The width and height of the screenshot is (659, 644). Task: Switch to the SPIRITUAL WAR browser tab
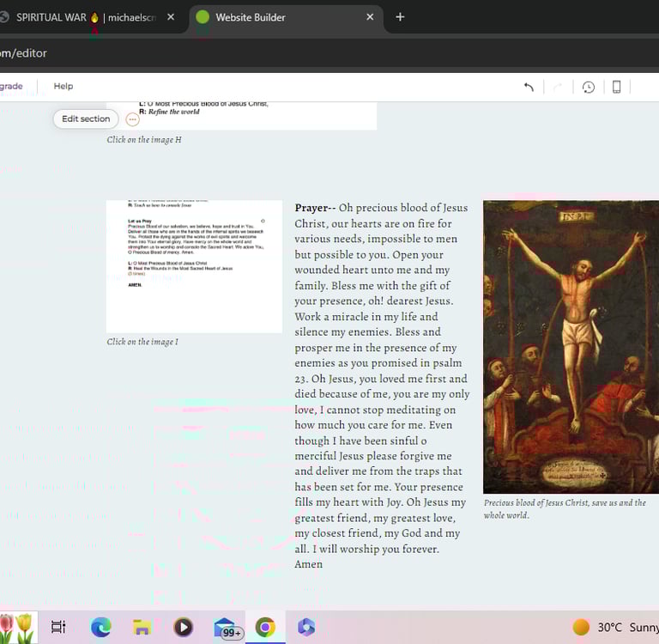(87, 17)
